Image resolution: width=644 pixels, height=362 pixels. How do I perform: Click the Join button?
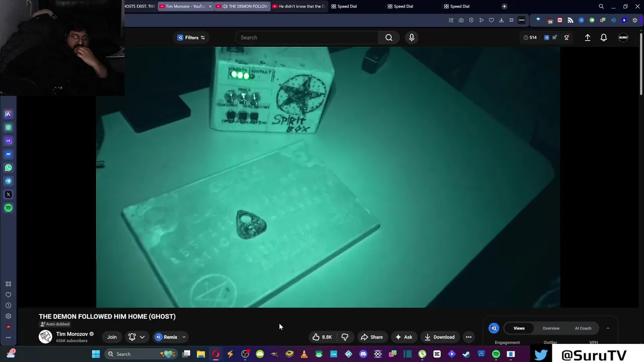pos(112,337)
